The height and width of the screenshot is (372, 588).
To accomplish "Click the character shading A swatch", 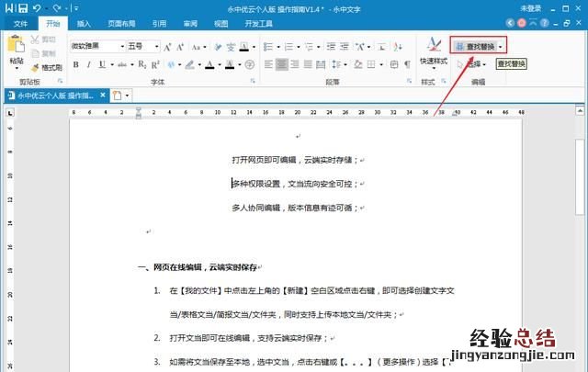I will (230, 65).
